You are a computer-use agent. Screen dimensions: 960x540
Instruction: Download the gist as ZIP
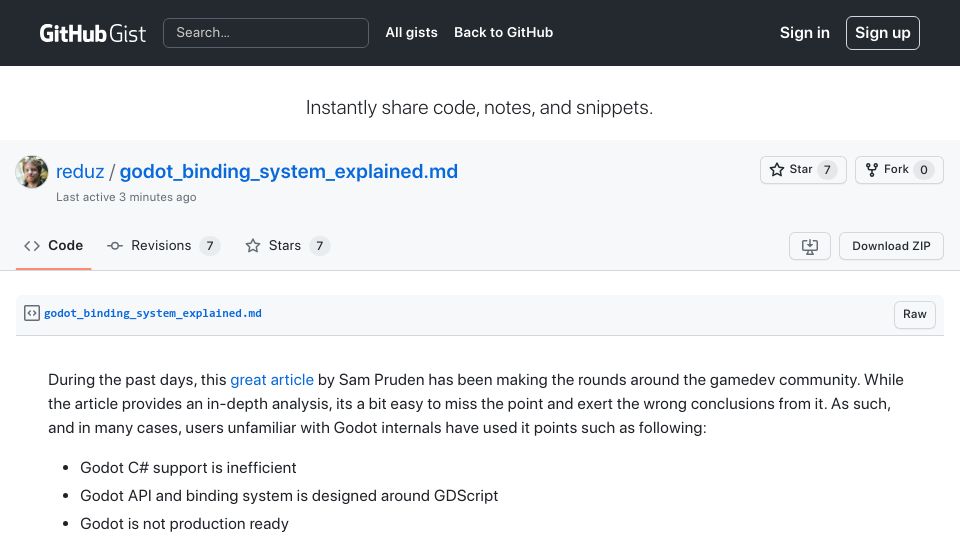(891, 246)
